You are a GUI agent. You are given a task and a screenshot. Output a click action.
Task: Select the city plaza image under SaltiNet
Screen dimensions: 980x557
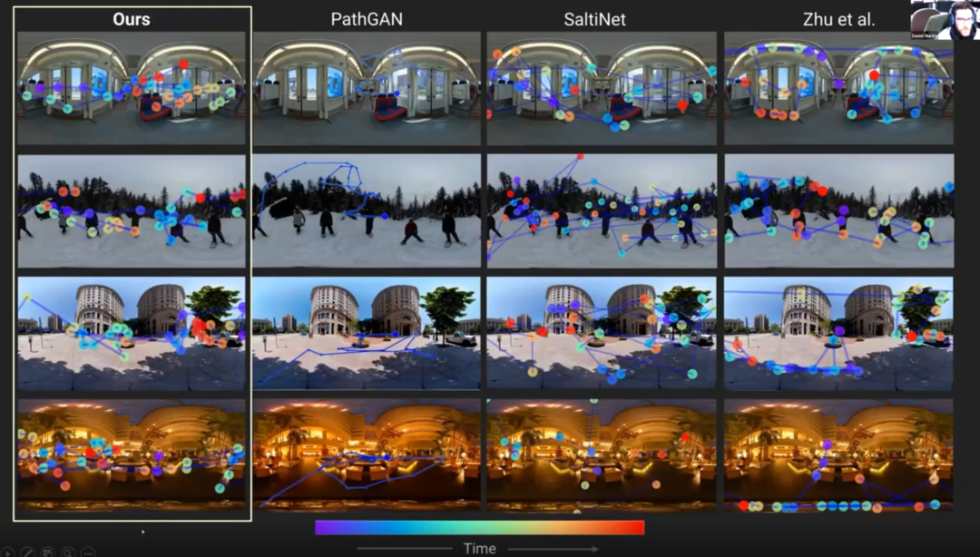[x=601, y=333]
